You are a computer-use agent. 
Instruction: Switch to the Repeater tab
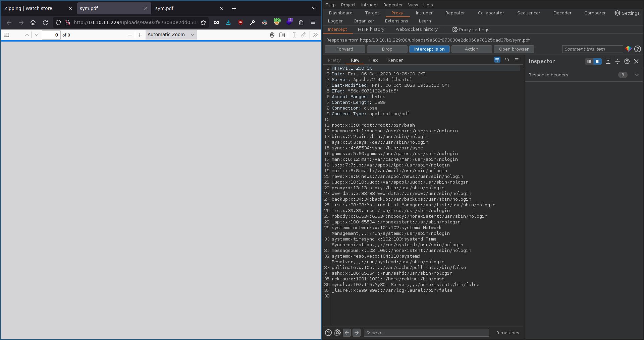coord(455,13)
